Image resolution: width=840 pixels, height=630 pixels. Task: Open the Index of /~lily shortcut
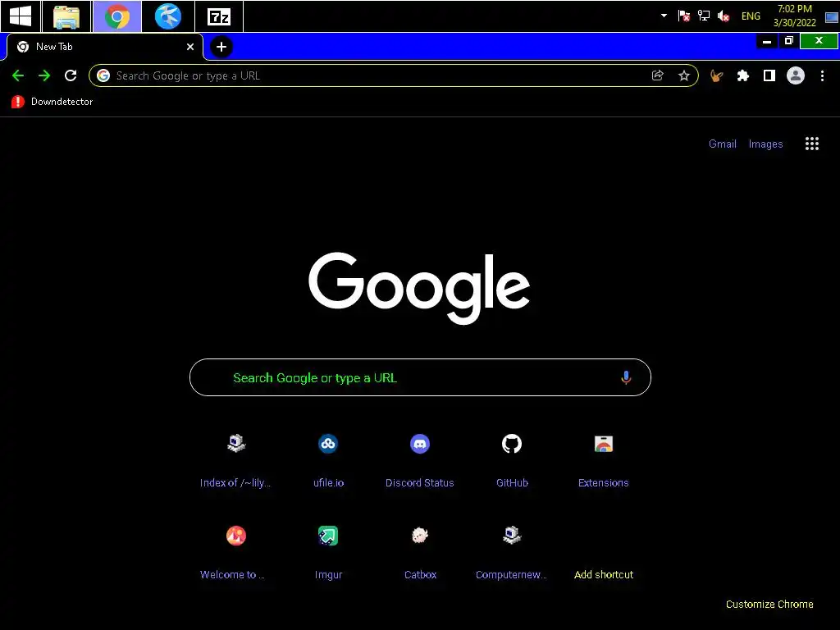point(235,459)
